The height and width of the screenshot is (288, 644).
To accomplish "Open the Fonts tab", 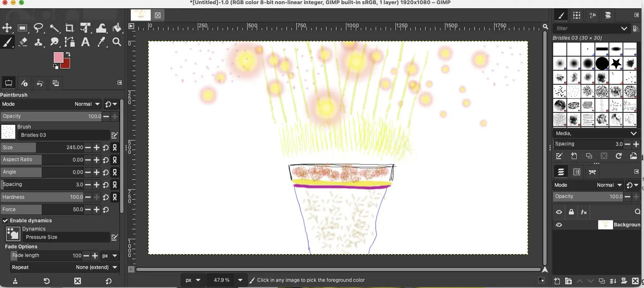I will click(592, 15).
